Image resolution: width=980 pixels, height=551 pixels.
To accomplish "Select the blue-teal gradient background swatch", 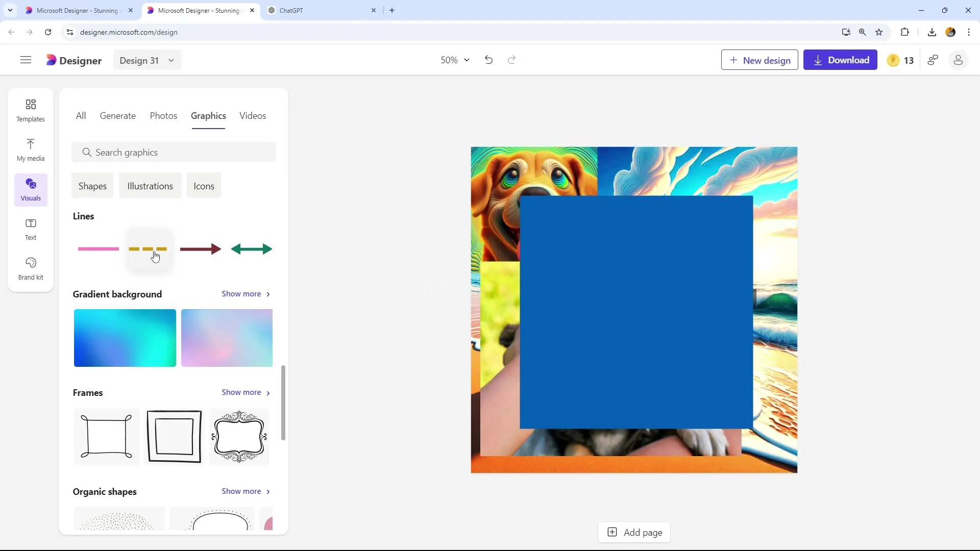I will pyautogui.click(x=125, y=338).
